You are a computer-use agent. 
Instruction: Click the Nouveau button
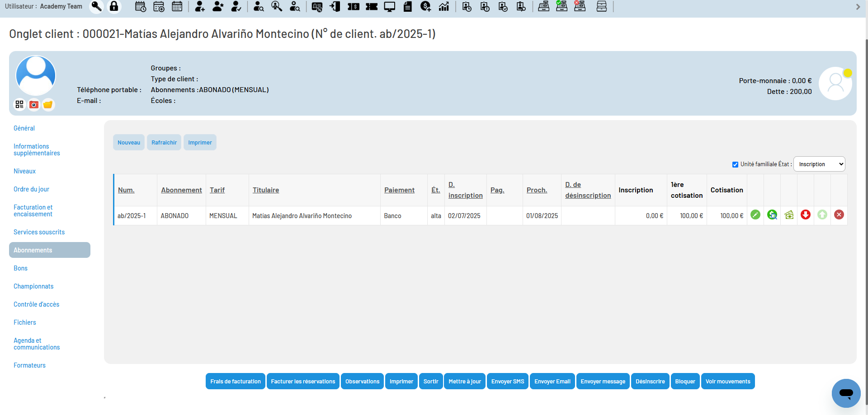coord(129,142)
